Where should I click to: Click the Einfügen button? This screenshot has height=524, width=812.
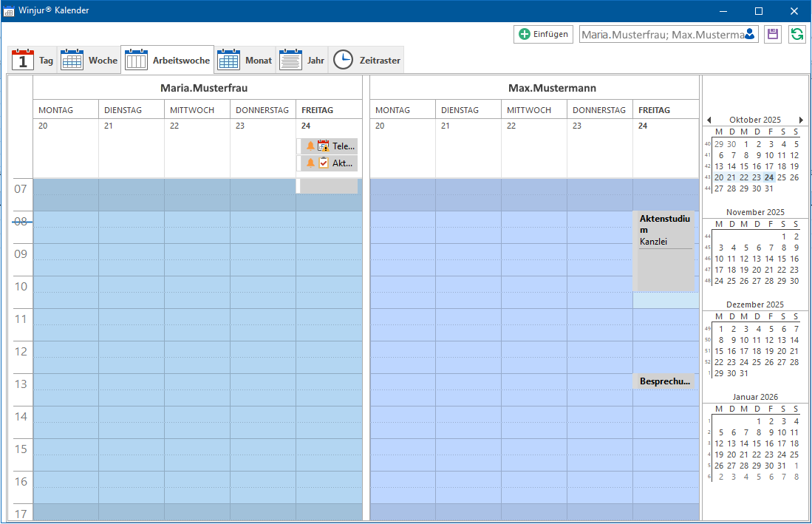tap(543, 34)
